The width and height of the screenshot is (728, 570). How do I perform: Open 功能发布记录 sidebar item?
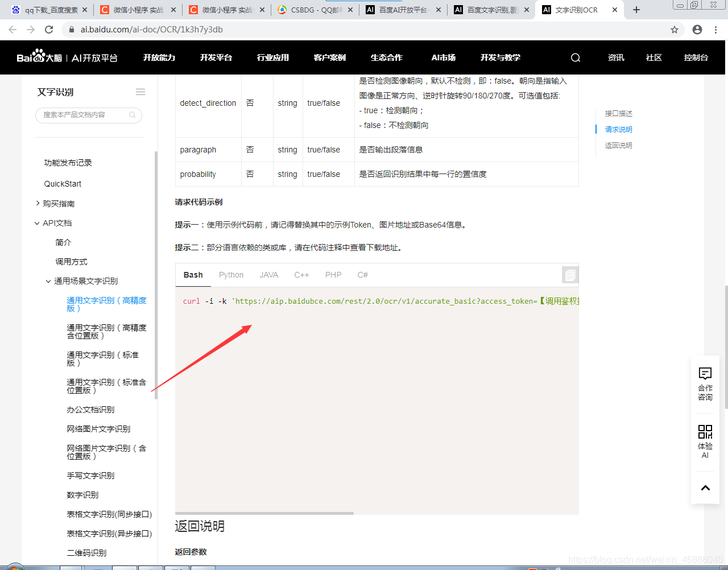coord(68,163)
